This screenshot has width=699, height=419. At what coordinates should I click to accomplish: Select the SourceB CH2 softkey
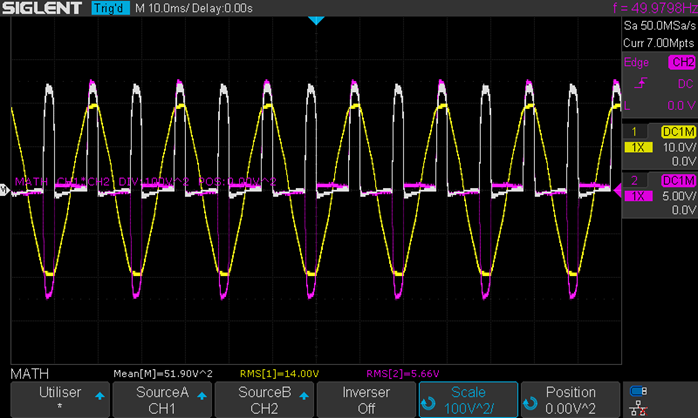pyautogui.click(x=264, y=399)
